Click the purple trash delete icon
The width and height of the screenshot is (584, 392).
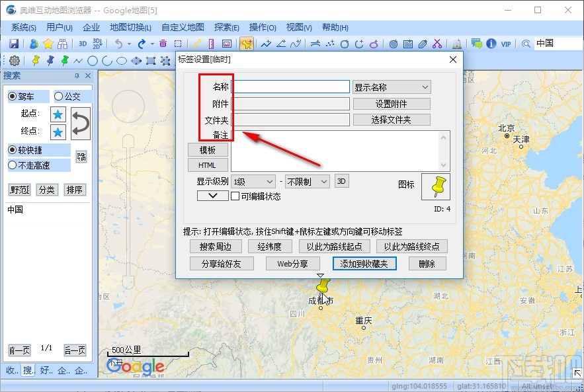(163, 44)
